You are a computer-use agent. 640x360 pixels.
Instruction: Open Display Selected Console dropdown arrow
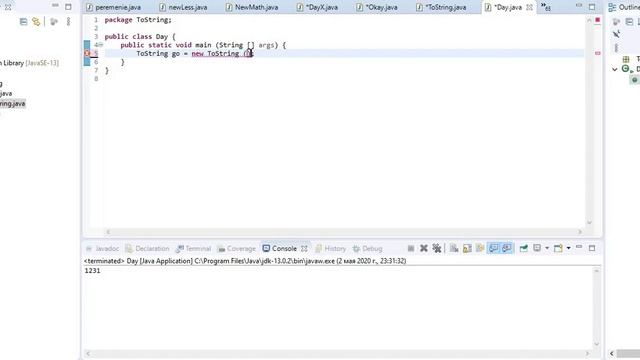pos(547,248)
